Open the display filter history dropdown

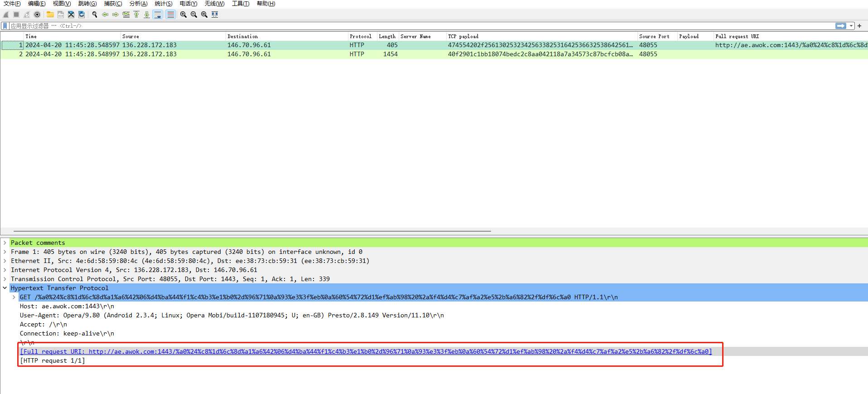(x=851, y=26)
